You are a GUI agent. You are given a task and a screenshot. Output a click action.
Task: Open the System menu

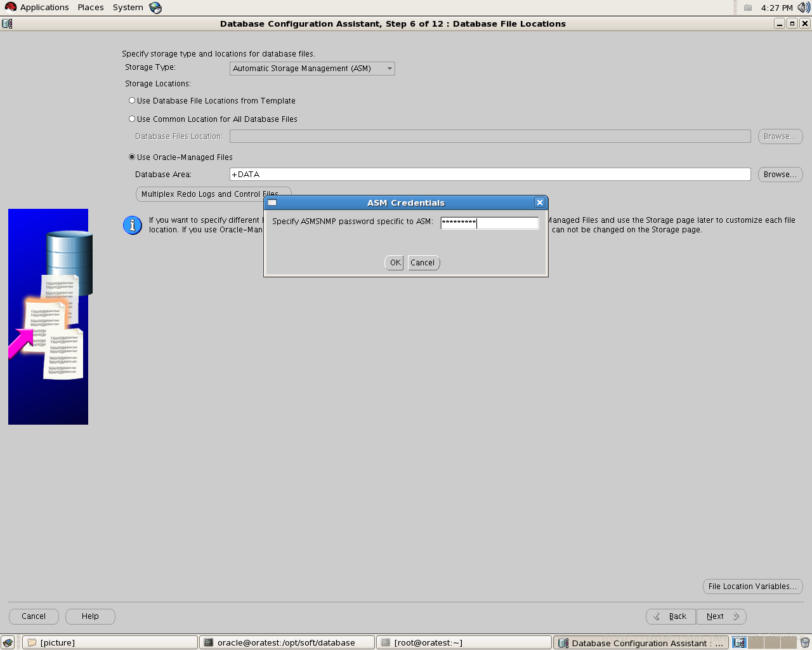(128, 8)
